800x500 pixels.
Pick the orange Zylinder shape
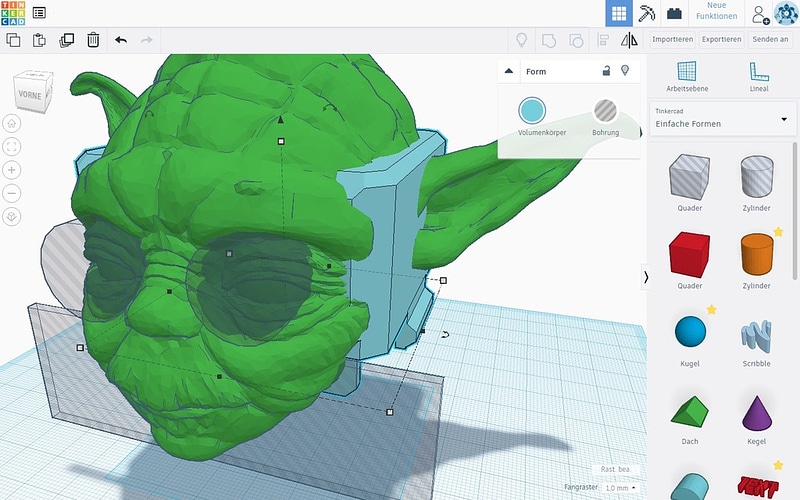pyautogui.click(x=757, y=255)
